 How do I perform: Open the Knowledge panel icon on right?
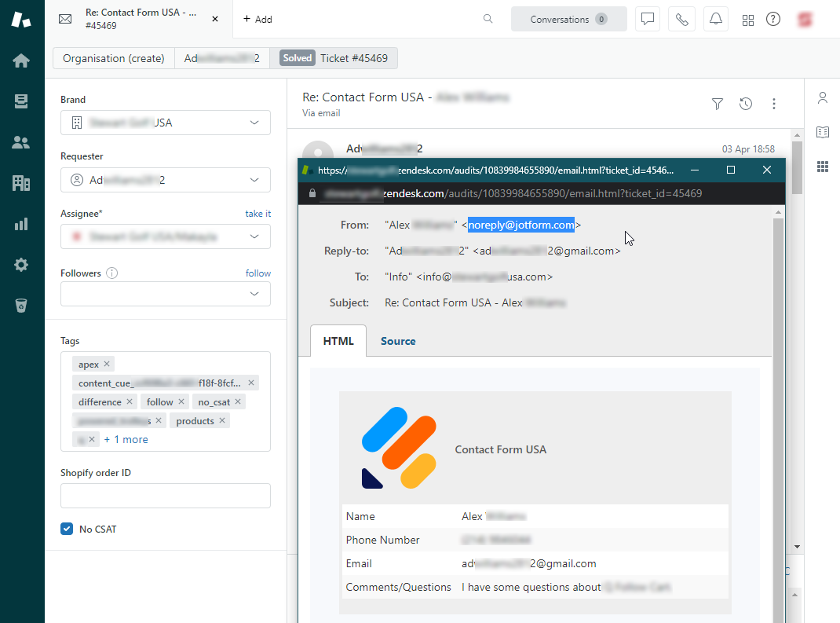click(822, 132)
